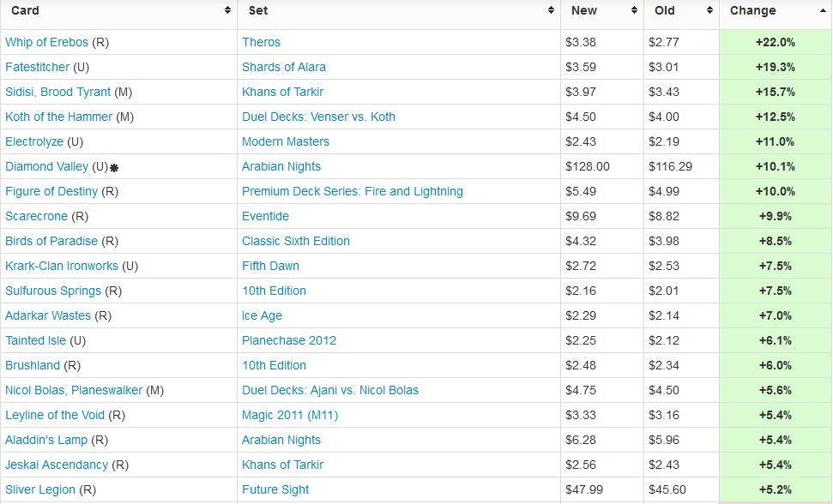This screenshot has height=504, width=833.
Task: Select the $128.00 new price cell
Action: 587,166
